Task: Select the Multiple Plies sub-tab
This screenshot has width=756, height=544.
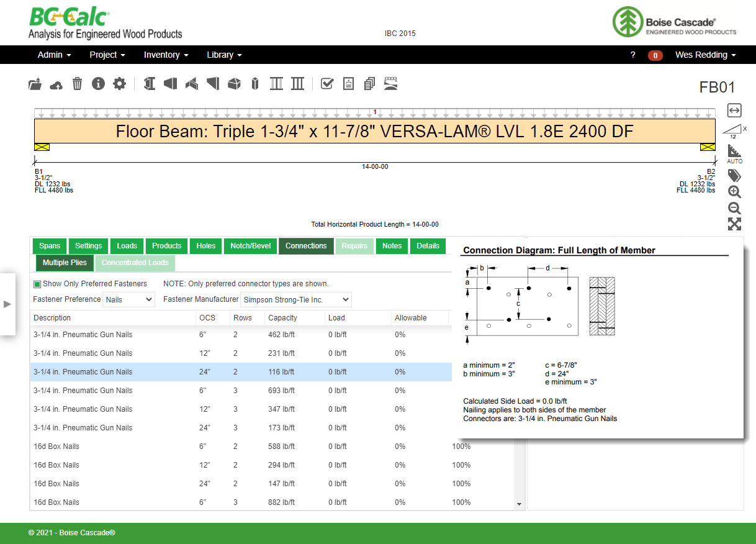Action: pos(65,263)
